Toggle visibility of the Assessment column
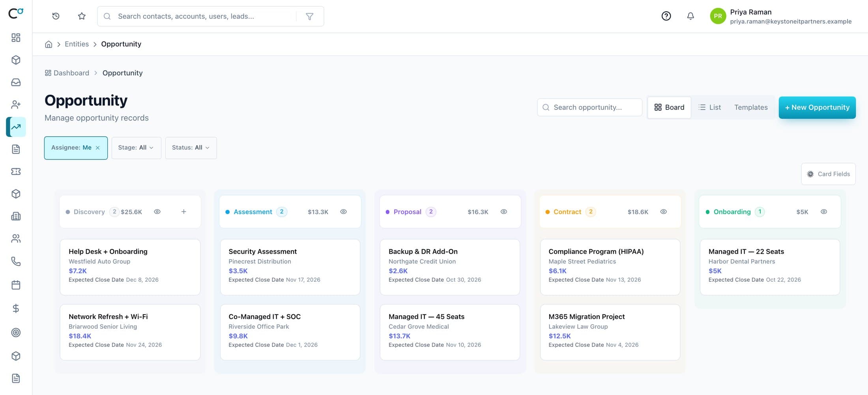 [x=344, y=212]
